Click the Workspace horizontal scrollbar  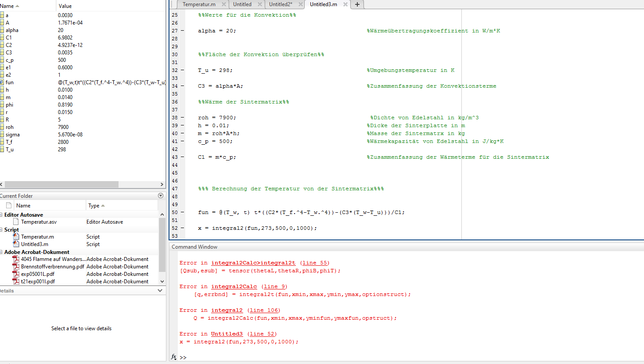(x=61, y=185)
